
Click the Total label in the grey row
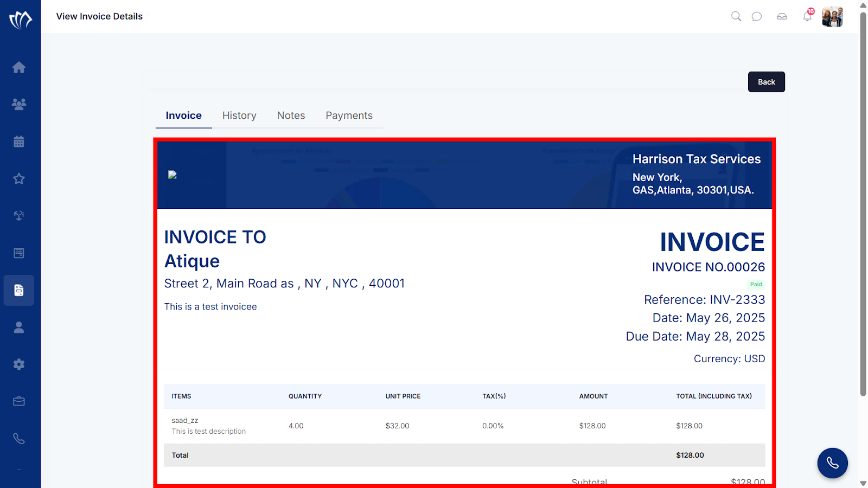click(x=180, y=455)
